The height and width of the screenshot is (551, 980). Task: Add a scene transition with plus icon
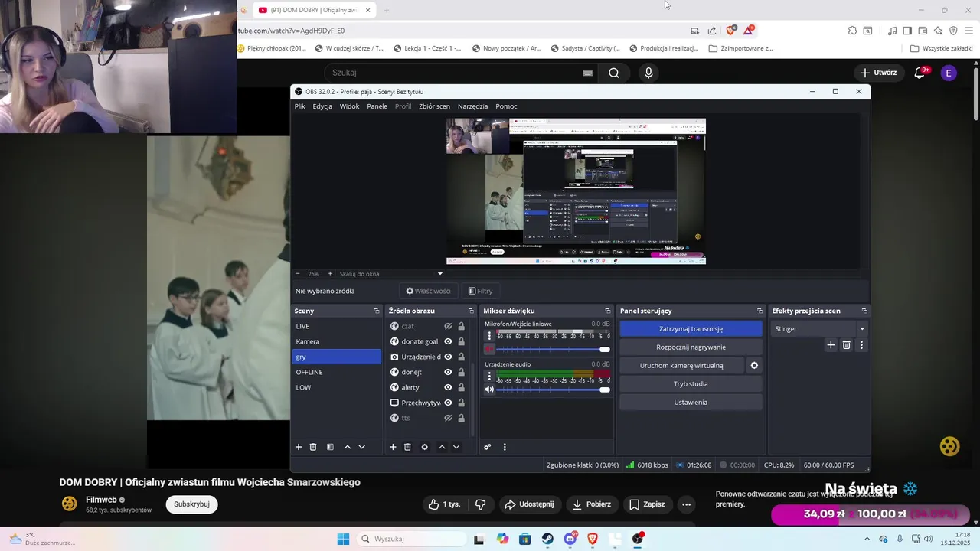pyautogui.click(x=831, y=345)
